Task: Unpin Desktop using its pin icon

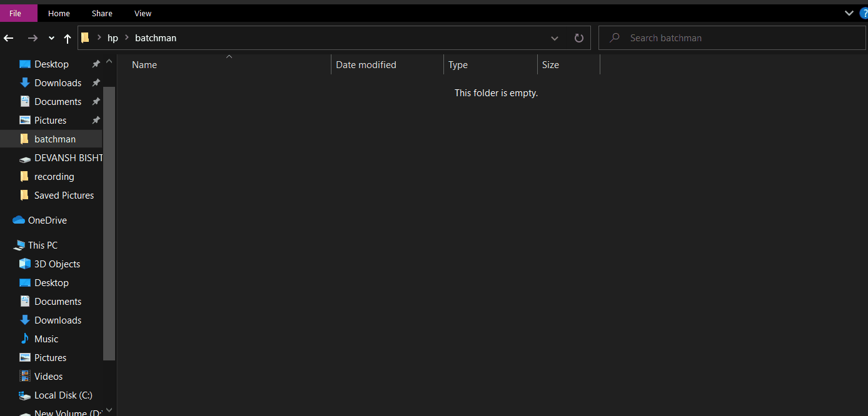Action: tap(96, 64)
